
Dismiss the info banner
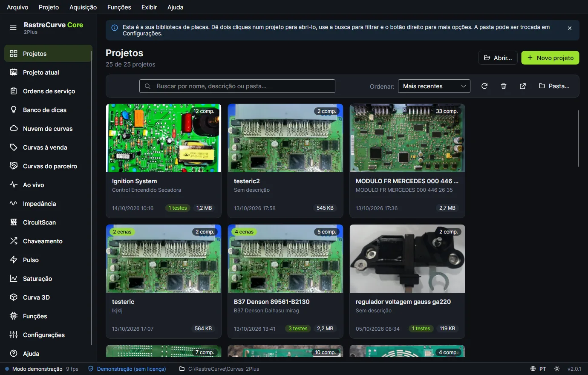click(x=570, y=28)
